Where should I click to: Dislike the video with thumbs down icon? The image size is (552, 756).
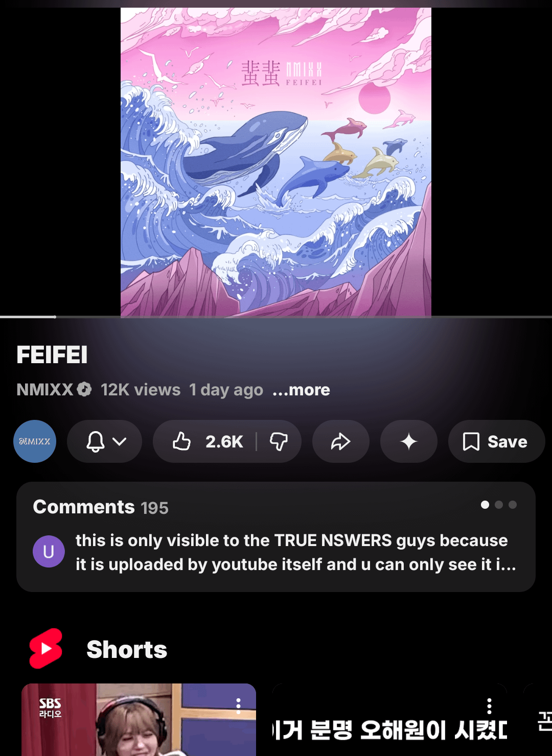coord(279,441)
